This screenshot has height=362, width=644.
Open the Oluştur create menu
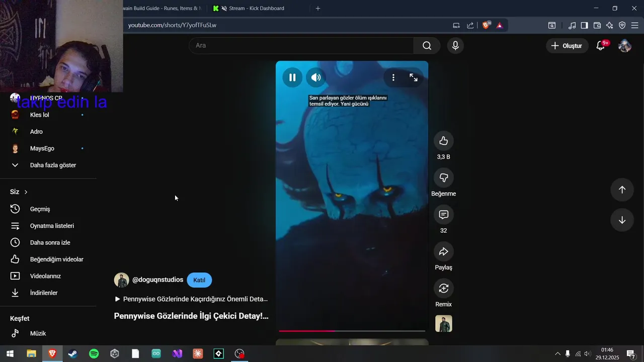(x=567, y=46)
